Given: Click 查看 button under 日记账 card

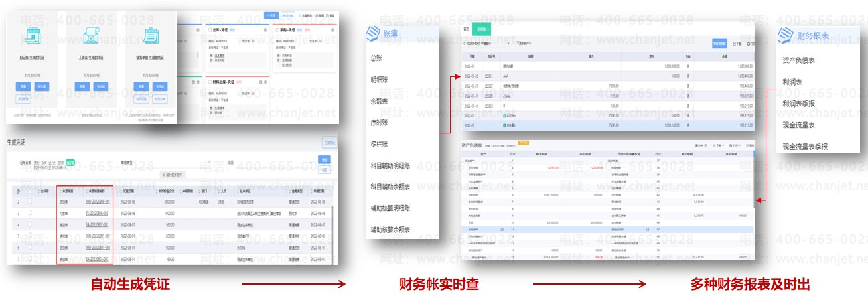Looking at the screenshot, I should click(x=23, y=86).
